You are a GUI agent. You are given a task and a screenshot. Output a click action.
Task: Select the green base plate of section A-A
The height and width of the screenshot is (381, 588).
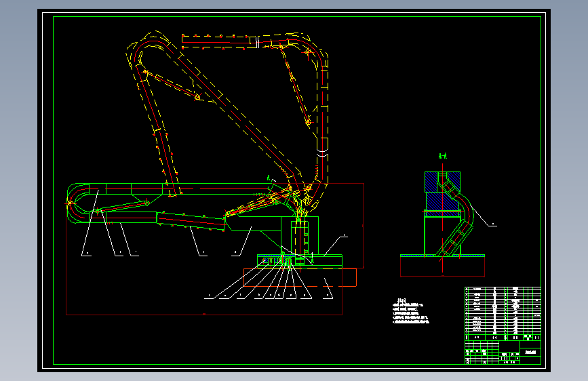click(442, 256)
